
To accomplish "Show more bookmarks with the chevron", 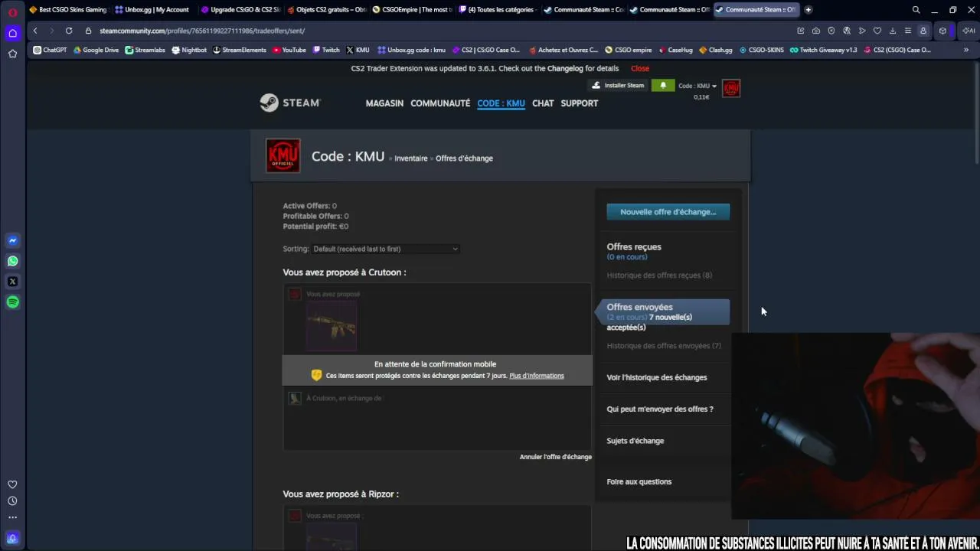I will pos(966,50).
